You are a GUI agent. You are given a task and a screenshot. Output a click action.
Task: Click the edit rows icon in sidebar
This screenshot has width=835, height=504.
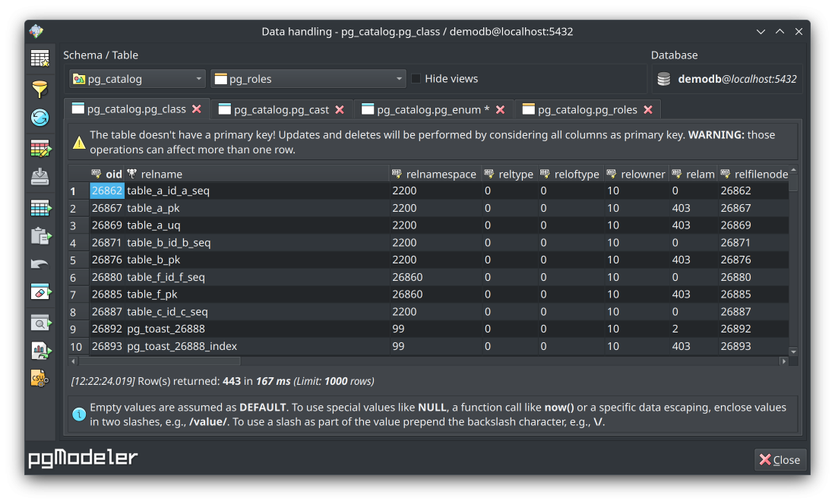click(40, 148)
